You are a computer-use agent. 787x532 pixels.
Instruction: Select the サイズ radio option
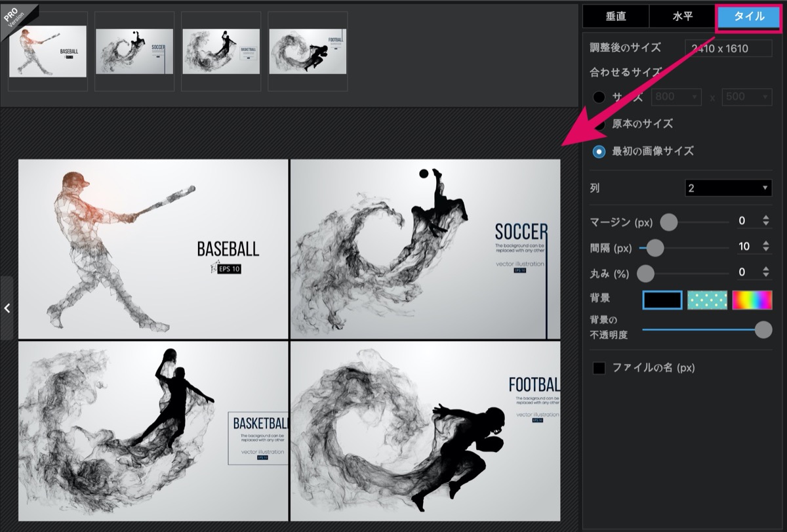[x=599, y=97]
